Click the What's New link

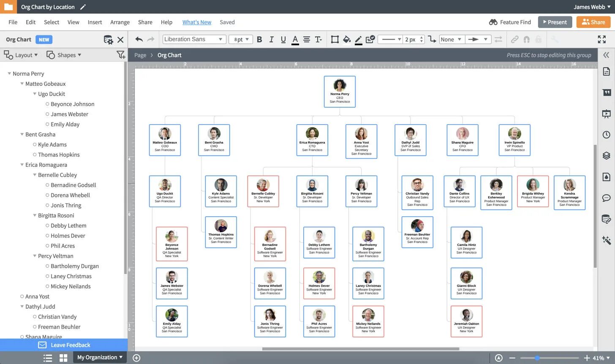(x=197, y=22)
